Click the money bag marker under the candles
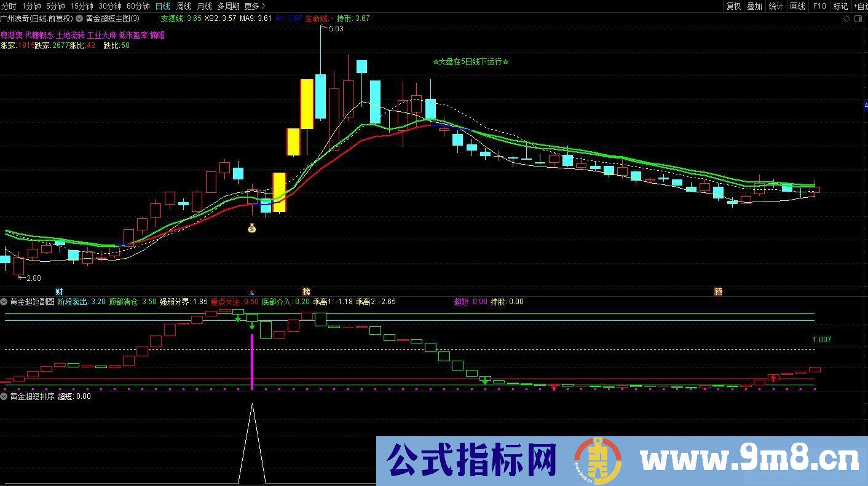This screenshot has height=486, width=868. pyautogui.click(x=251, y=228)
